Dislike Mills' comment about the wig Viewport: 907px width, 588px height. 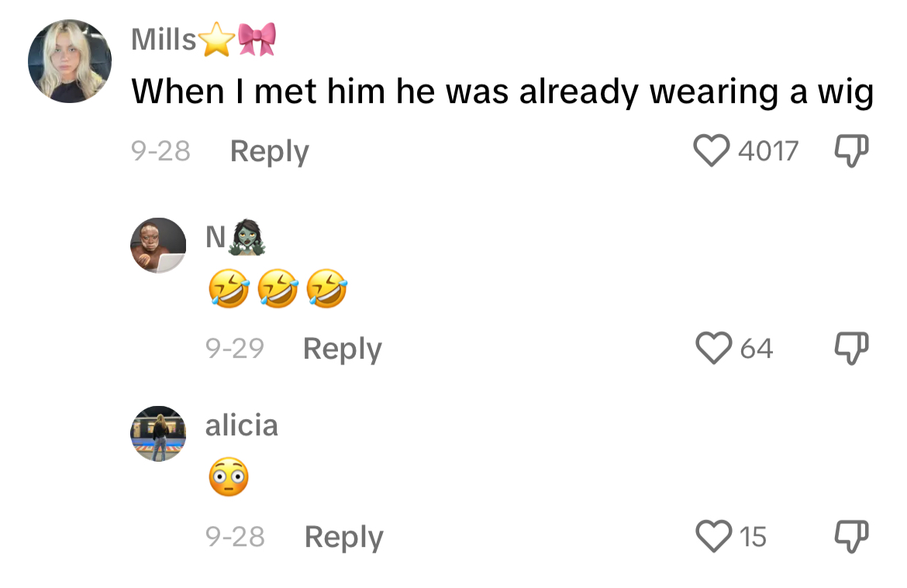point(851,151)
